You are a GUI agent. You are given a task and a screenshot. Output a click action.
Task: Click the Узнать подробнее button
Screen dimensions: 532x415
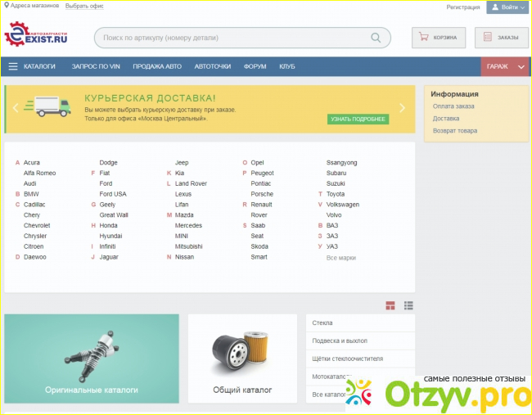(358, 120)
